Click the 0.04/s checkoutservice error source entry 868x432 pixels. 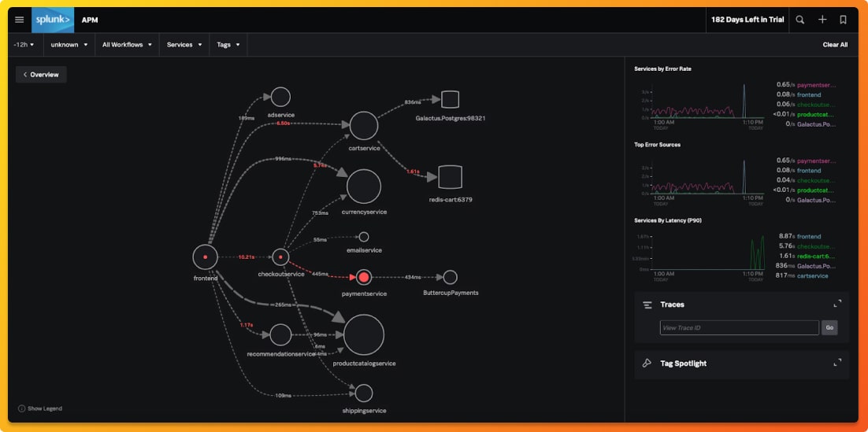(x=807, y=180)
